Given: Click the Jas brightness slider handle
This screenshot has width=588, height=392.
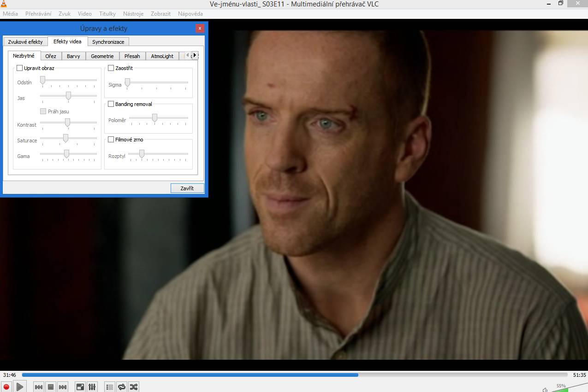Looking at the screenshot, I should [68, 96].
